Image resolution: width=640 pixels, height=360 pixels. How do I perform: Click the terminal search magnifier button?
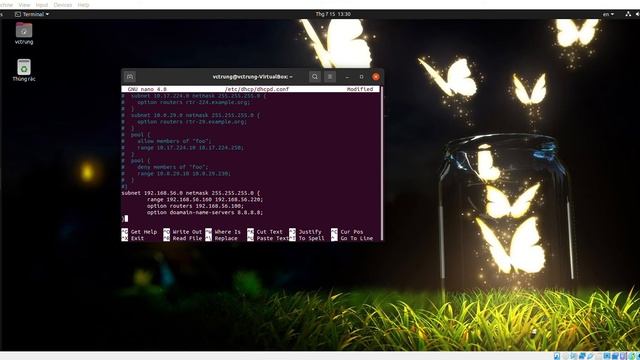pos(315,77)
